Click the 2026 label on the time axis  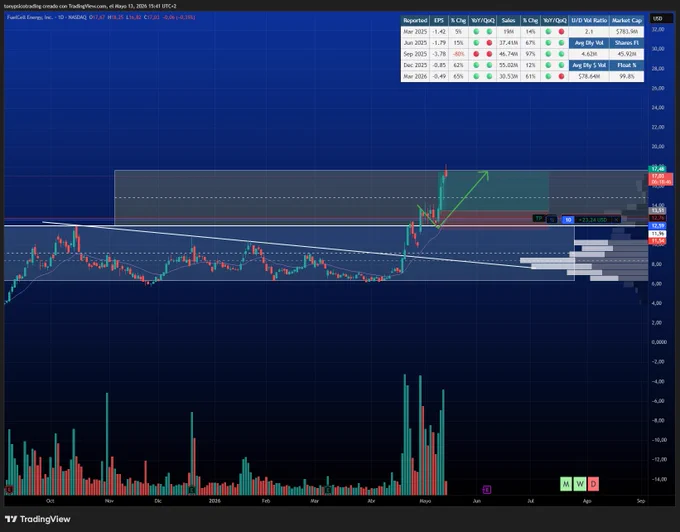[214, 501]
